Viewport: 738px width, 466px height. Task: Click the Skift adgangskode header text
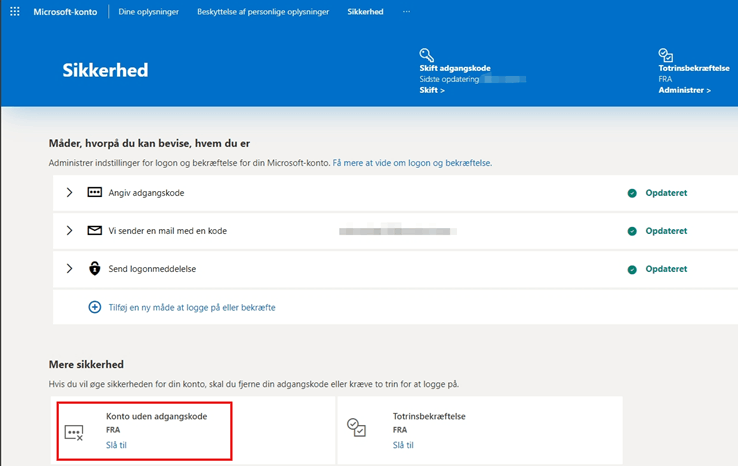(x=455, y=68)
